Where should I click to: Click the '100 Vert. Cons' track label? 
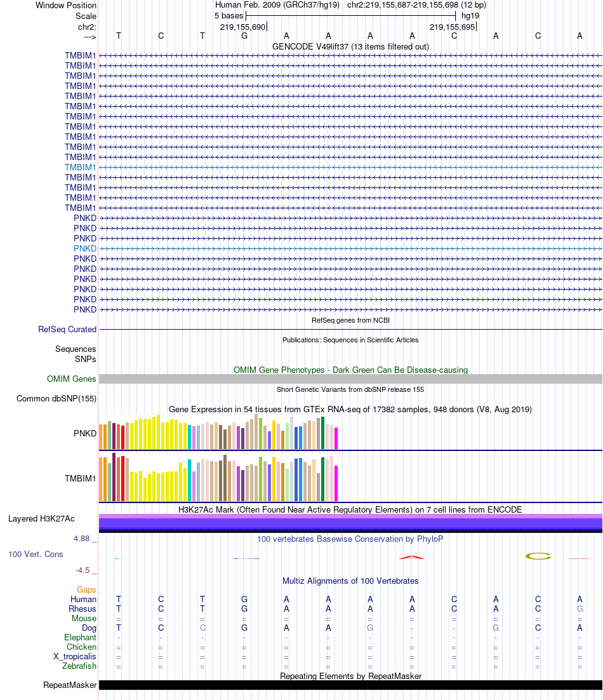[x=36, y=555]
